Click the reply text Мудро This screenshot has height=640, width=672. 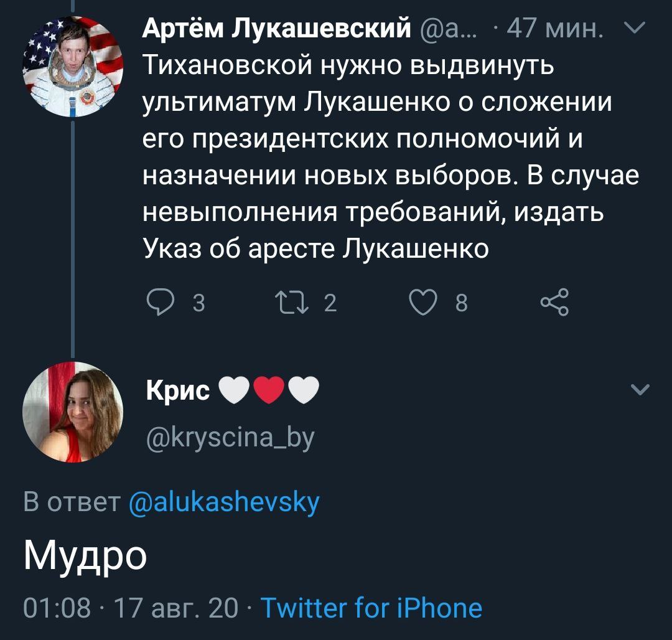tap(86, 555)
